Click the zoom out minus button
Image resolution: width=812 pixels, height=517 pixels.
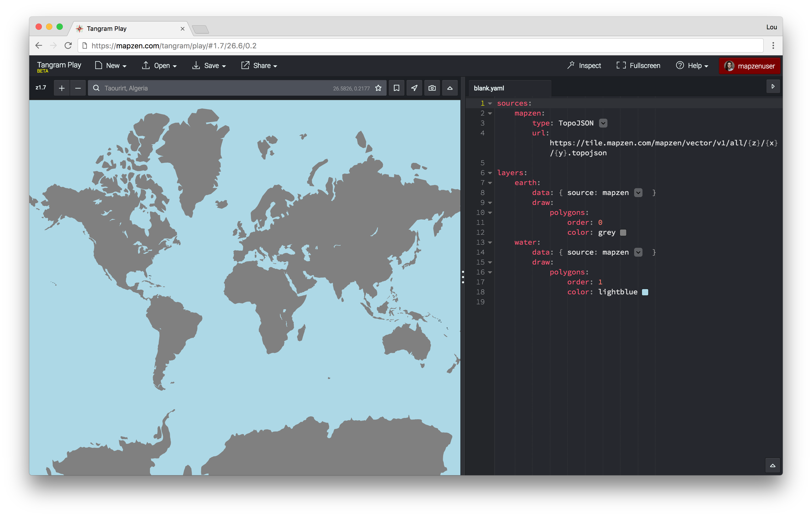point(78,88)
